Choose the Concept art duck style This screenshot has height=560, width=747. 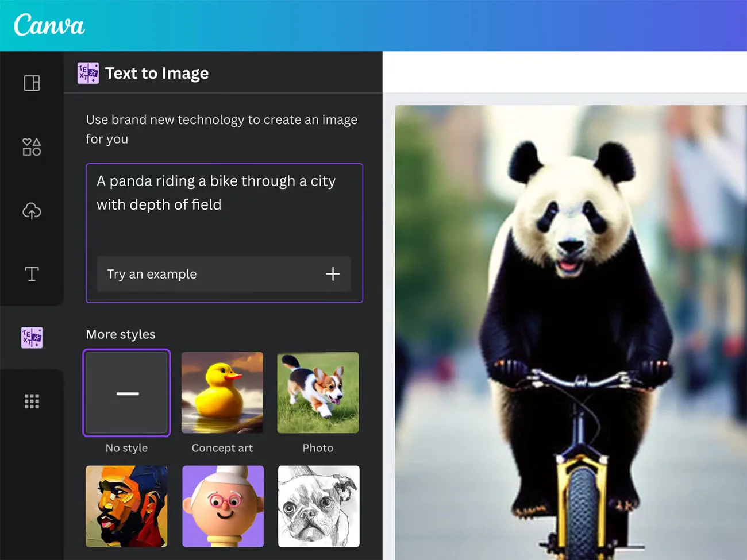[x=222, y=393]
